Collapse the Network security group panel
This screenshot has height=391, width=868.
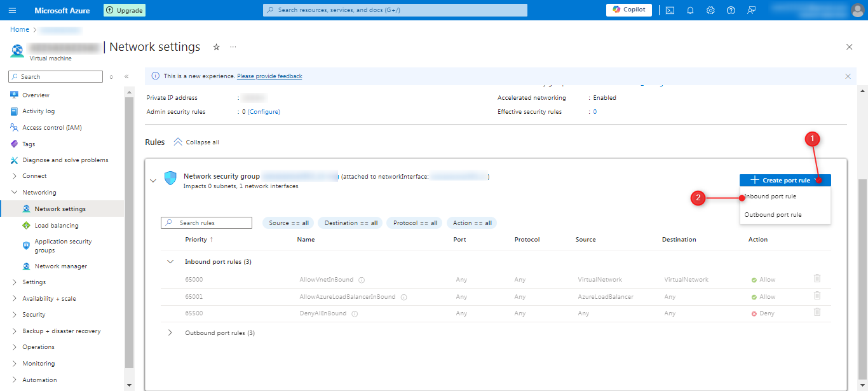(153, 181)
